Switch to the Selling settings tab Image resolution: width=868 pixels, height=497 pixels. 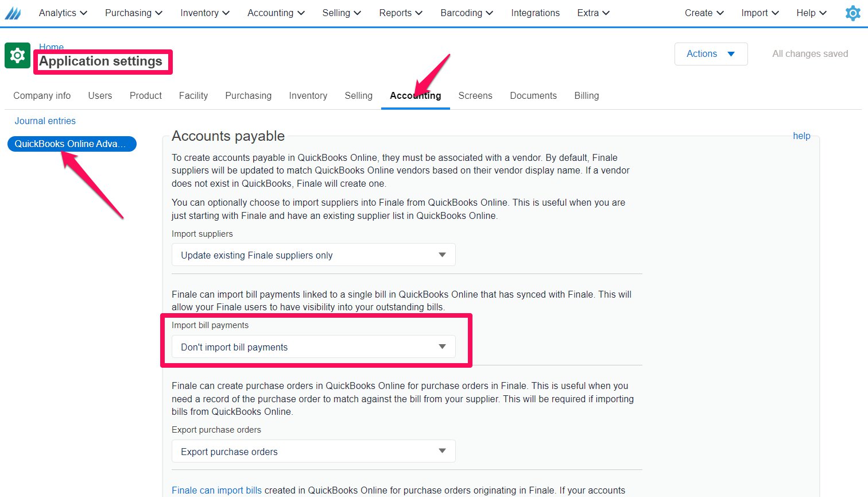point(358,95)
